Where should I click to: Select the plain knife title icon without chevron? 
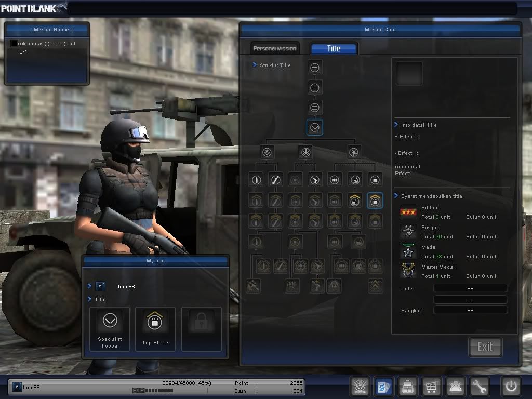point(275,180)
